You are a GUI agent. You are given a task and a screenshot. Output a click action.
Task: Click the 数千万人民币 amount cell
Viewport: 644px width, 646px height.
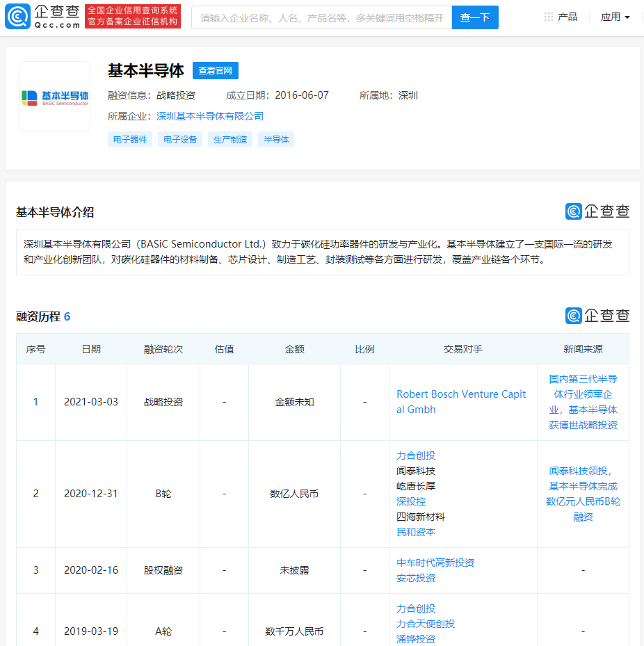294,631
